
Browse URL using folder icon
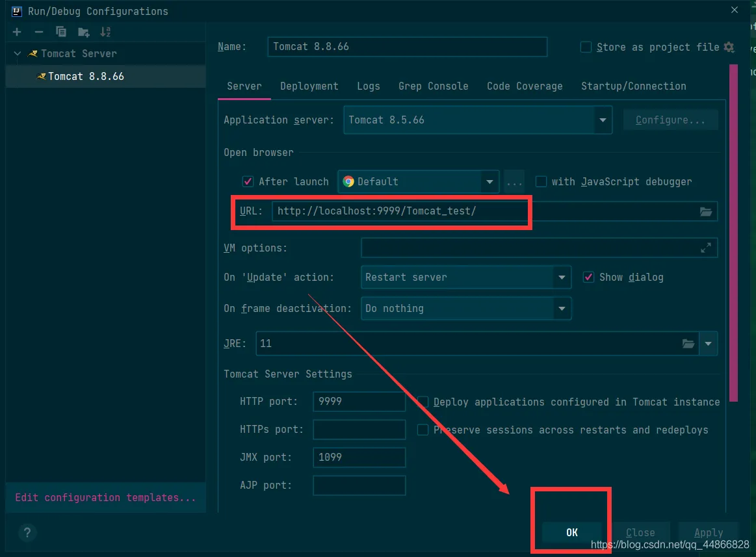coord(706,211)
